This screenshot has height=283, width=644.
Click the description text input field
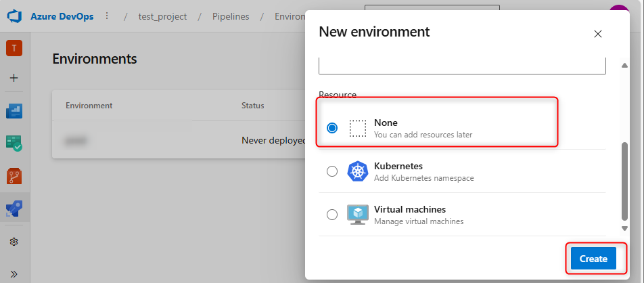pyautogui.click(x=462, y=65)
